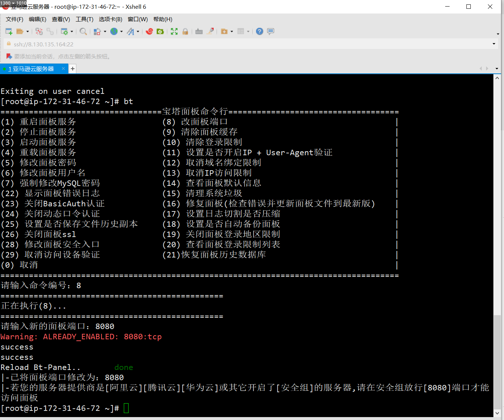
Task: Click the Disconnect session icon
Action: point(50,31)
